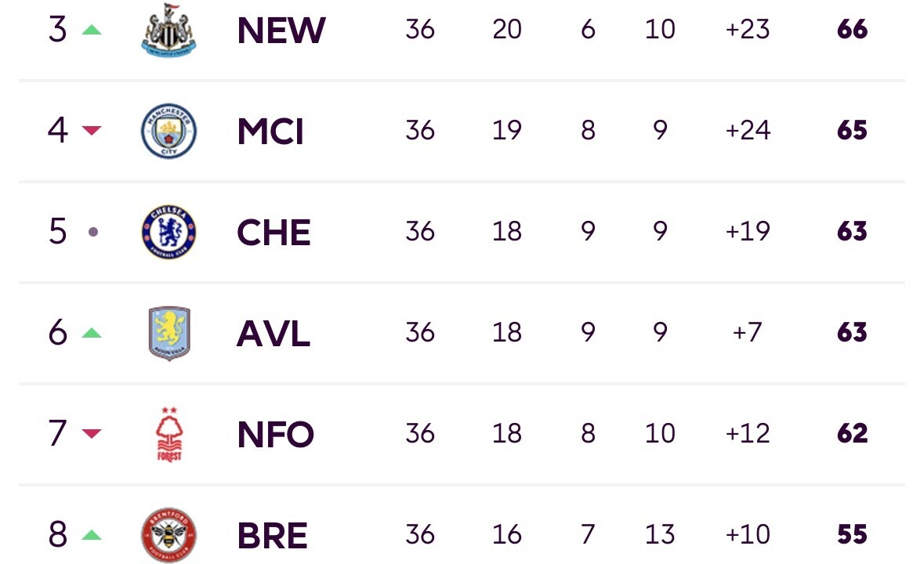Image resolution: width=924 pixels, height=564 pixels.
Task: Click Newcastle's 66 points value
Action: pyautogui.click(x=852, y=29)
